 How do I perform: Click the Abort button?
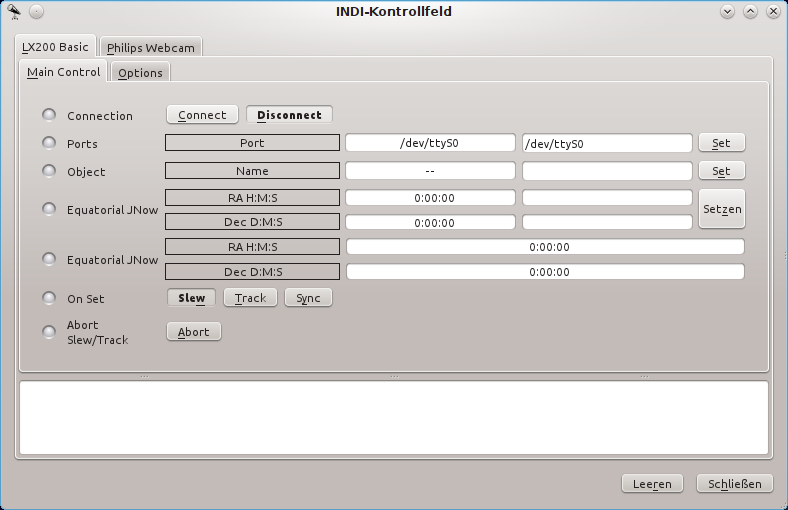coord(193,332)
